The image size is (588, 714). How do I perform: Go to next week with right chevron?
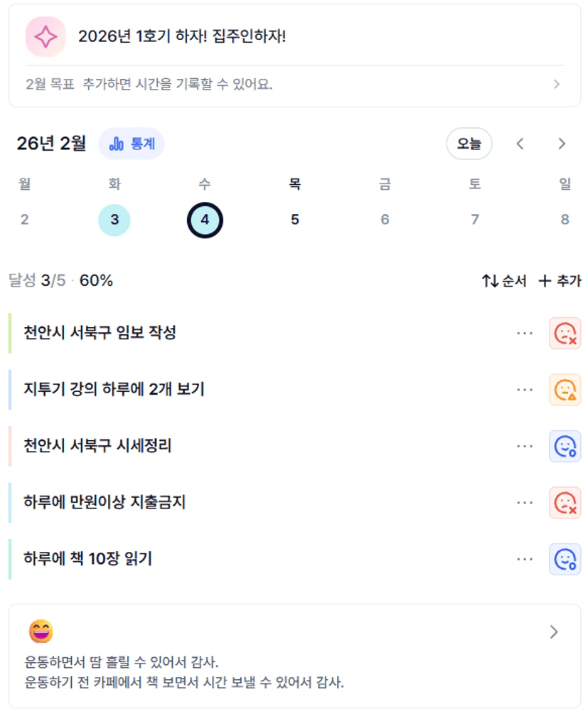tap(562, 144)
